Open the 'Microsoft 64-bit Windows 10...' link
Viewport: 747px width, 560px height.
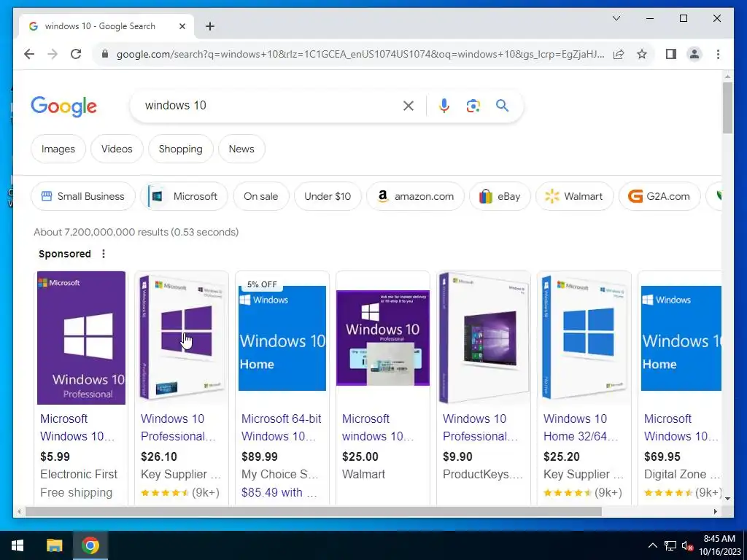[x=281, y=427]
